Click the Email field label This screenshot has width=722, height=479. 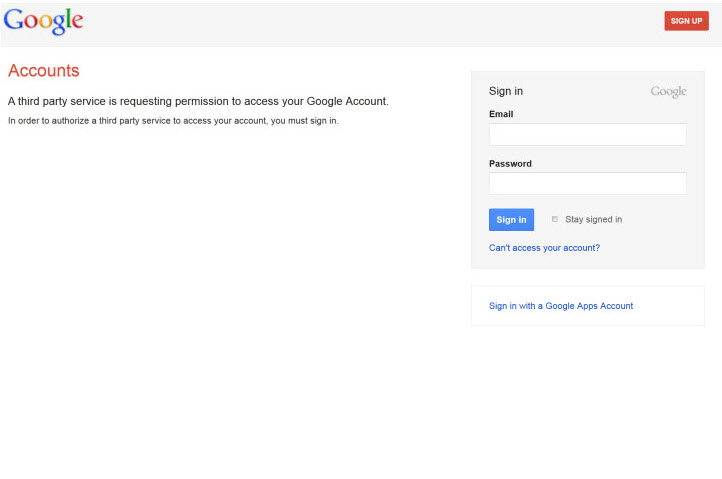click(501, 114)
